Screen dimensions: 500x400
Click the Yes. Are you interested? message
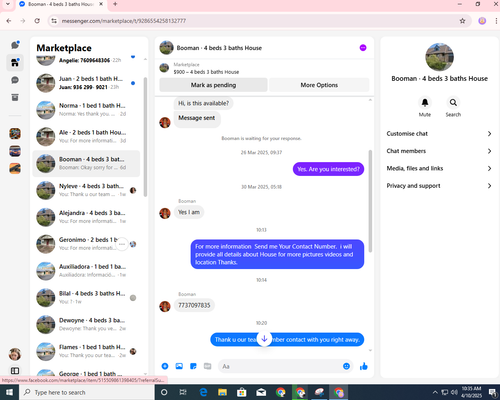(x=328, y=169)
